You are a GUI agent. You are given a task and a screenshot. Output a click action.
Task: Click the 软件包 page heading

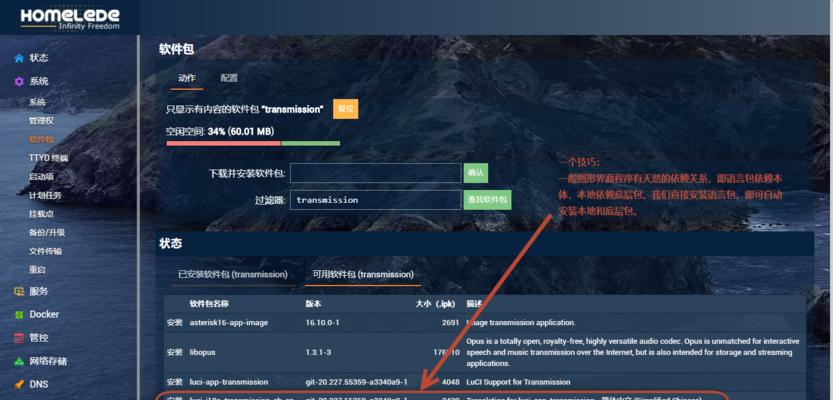point(176,49)
